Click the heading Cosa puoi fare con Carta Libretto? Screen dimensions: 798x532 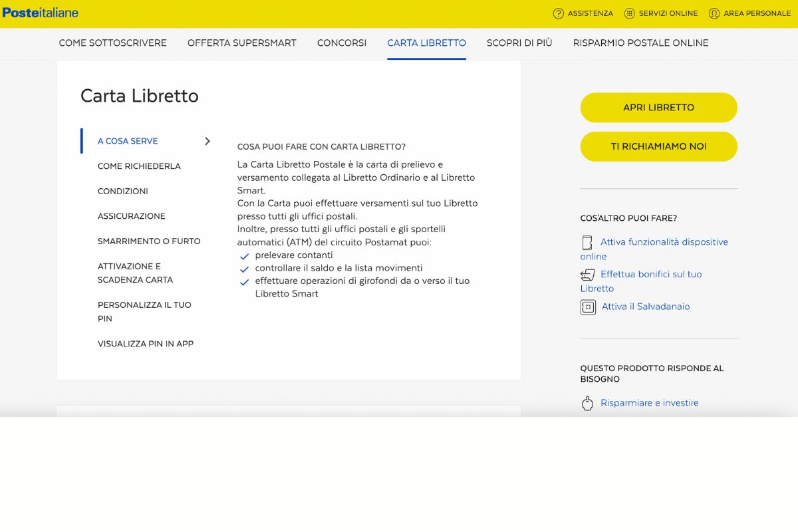coord(321,147)
